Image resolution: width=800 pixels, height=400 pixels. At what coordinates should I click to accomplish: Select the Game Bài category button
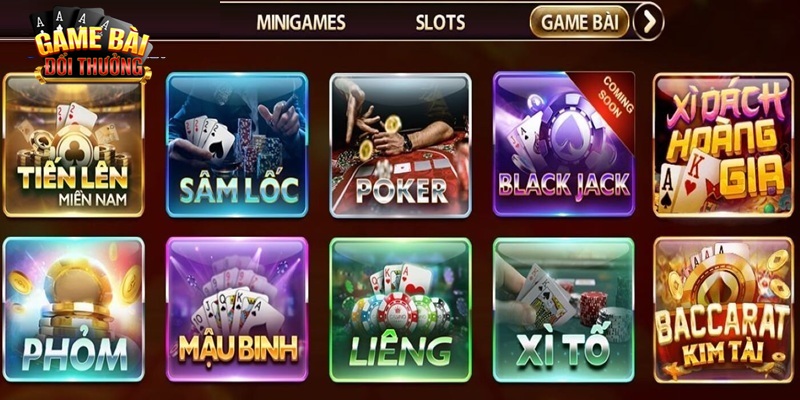[580, 22]
